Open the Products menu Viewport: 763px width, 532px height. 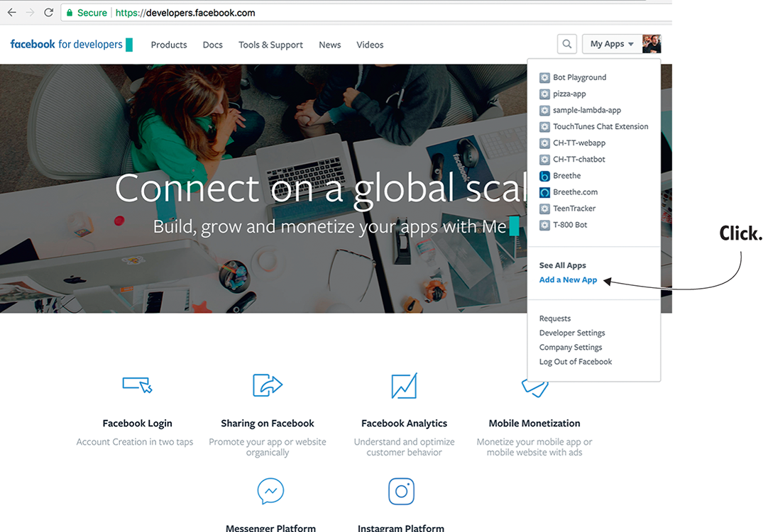[x=169, y=45]
